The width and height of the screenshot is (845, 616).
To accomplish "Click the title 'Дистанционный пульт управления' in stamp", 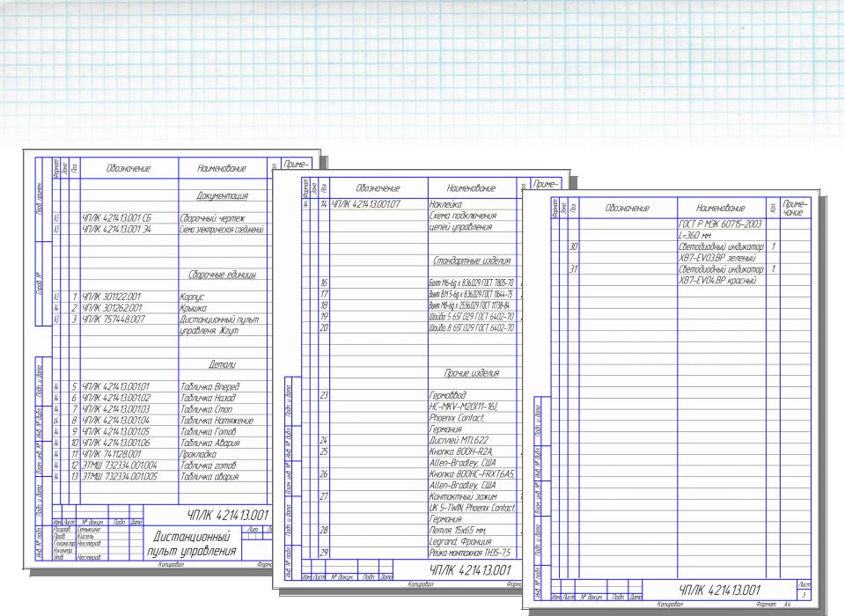I will pyautogui.click(x=192, y=544).
